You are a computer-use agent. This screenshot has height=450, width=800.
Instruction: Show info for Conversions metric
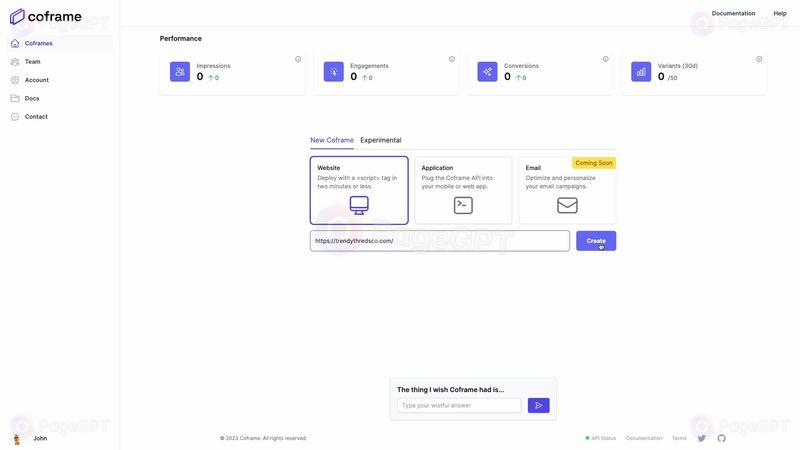[606, 59]
